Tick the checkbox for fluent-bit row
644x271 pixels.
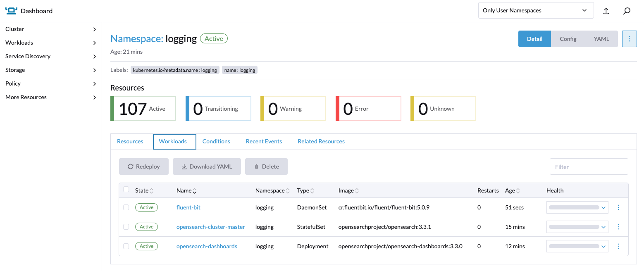[x=126, y=207]
